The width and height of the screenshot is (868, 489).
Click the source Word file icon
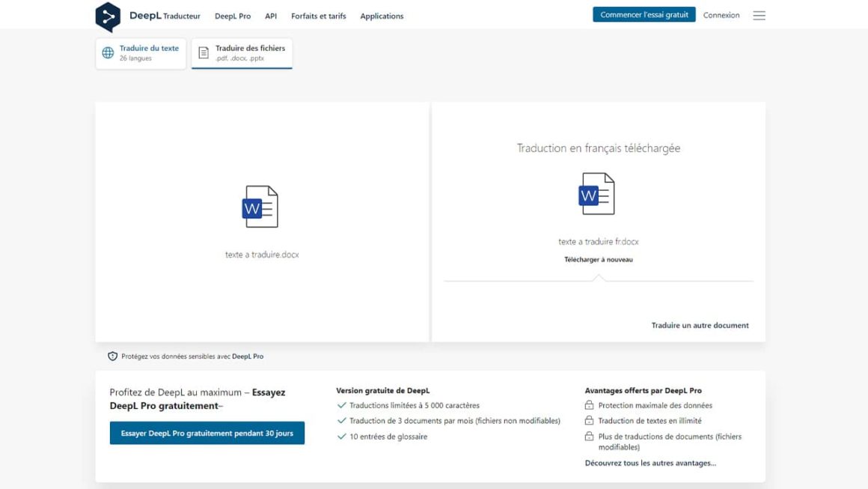coord(260,207)
